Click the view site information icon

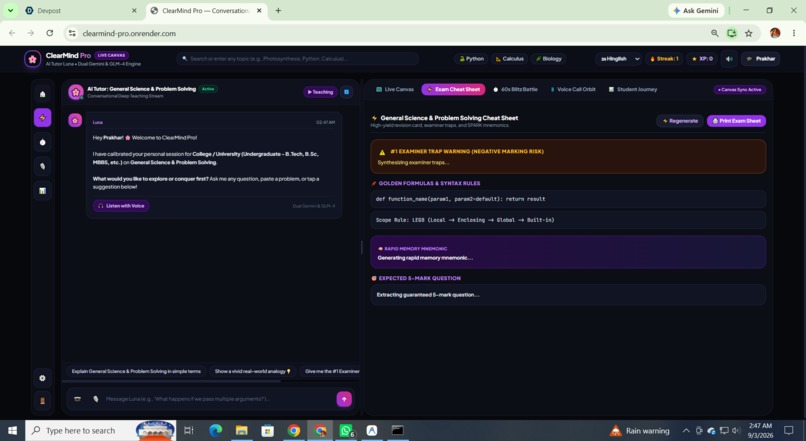72,33
